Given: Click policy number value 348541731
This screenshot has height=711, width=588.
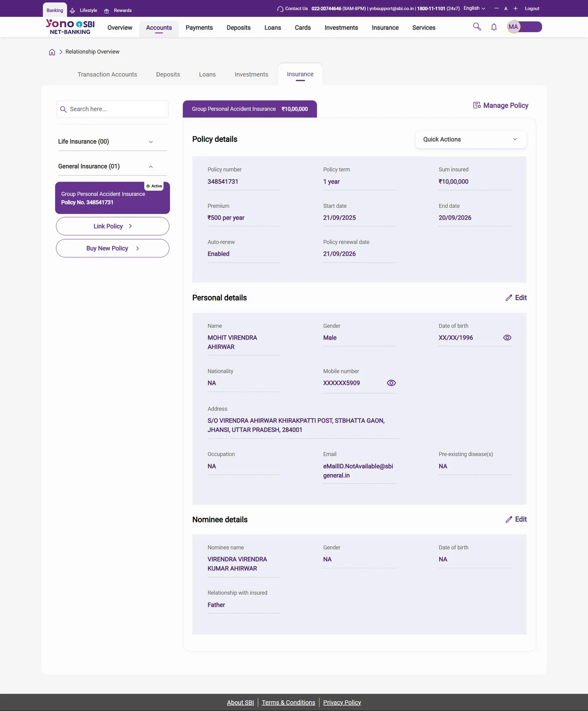Looking at the screenshot, I should tap(223, 182).
